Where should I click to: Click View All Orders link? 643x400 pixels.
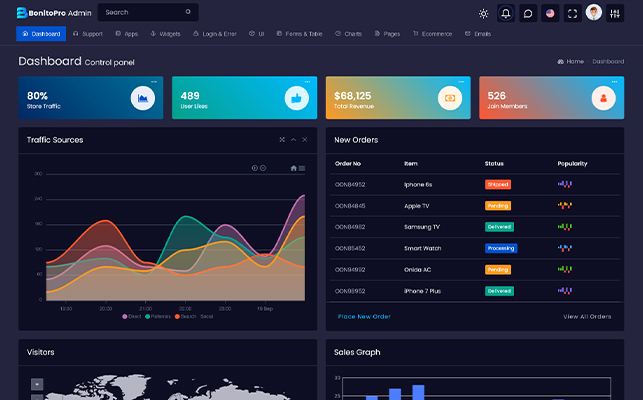point(587,316)
